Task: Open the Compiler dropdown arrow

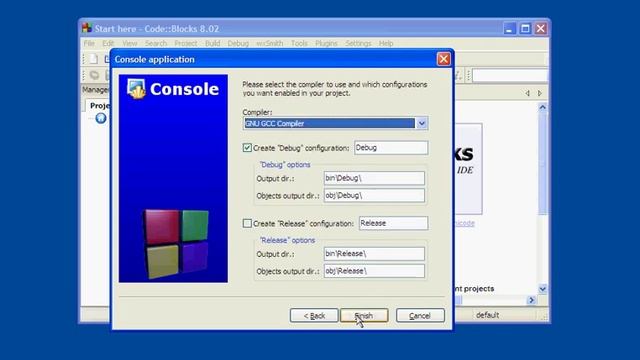Action: [422, 123]
